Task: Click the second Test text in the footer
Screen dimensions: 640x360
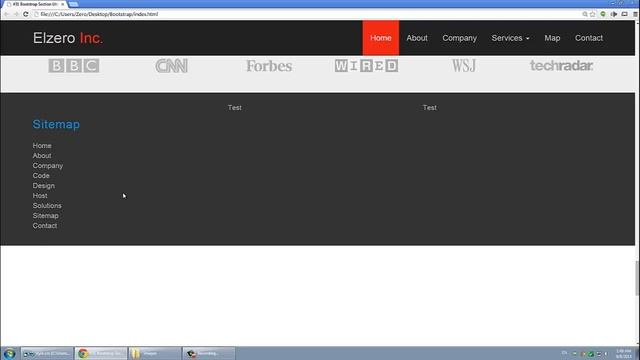Action: point(430,108)
